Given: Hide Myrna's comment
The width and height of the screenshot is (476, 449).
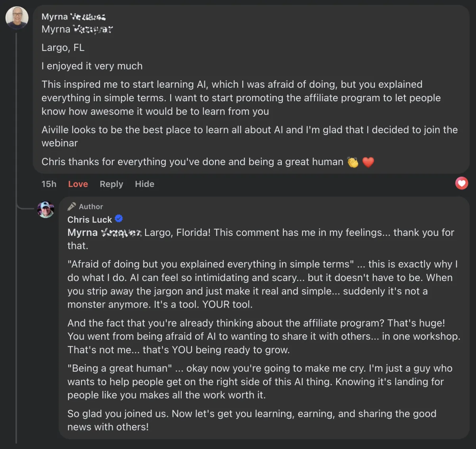Looking at the screenshot, I should [144, 184].
